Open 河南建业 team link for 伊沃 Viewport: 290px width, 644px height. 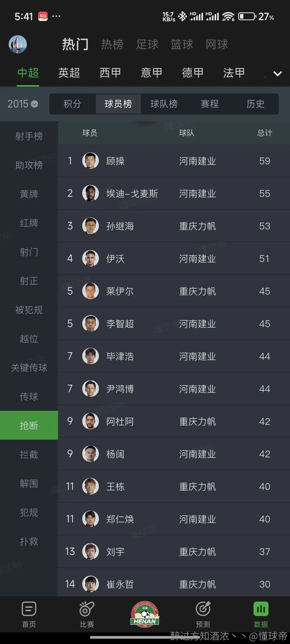[x=198, y=259]
